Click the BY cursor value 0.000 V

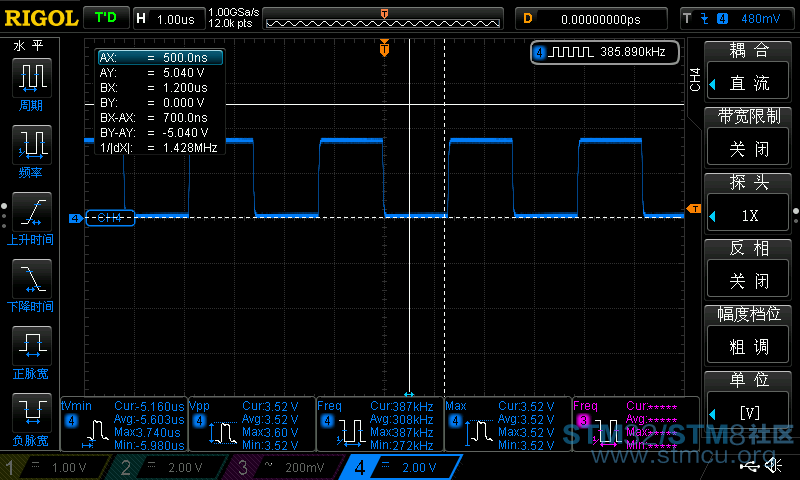tap(184, 103)
